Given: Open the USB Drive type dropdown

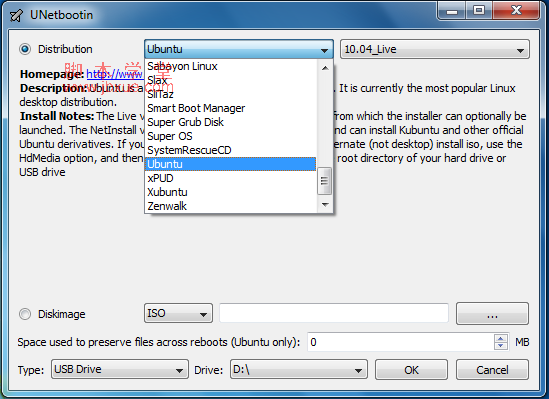Looking at the screenshot, I should (120, 369).
